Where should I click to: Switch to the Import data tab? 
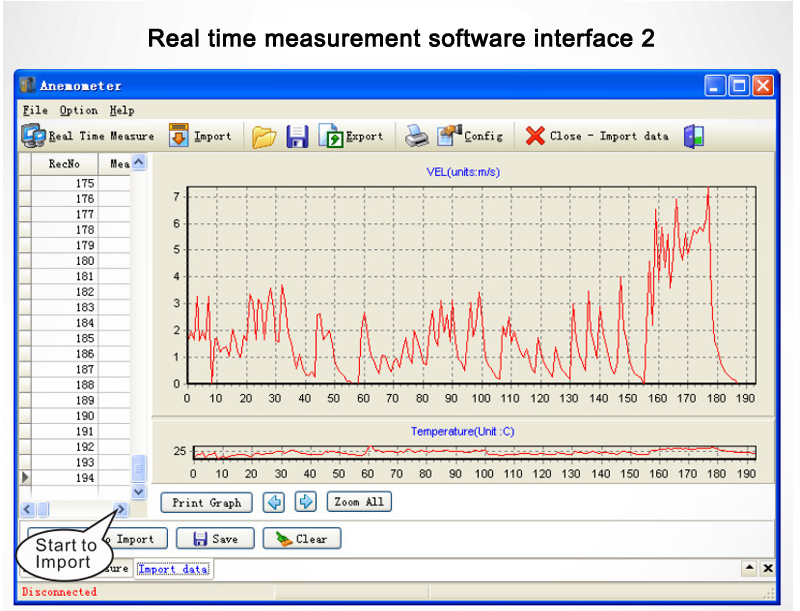(x=173, y=569)
